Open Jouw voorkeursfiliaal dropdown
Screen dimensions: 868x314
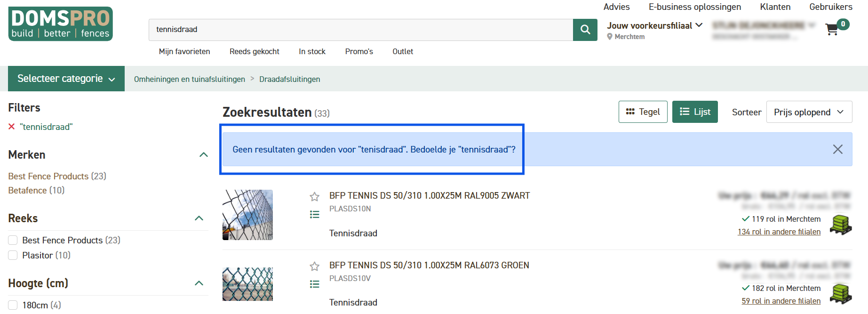tap(655, 25)
